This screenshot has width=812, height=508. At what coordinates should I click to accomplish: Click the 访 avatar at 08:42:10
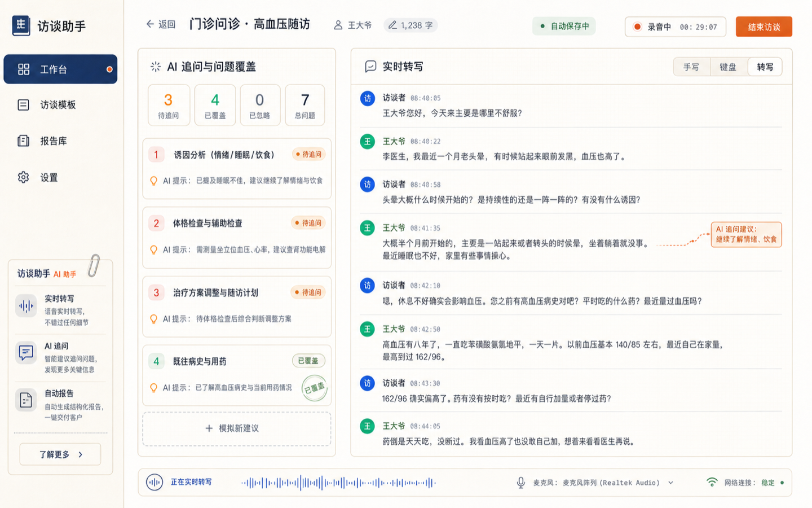coord(368,286)
